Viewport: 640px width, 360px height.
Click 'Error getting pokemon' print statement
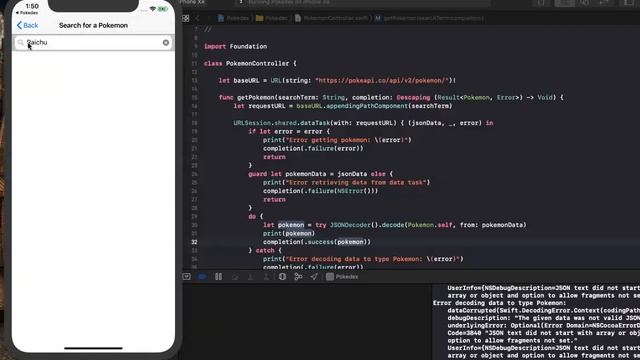point(337,140)
